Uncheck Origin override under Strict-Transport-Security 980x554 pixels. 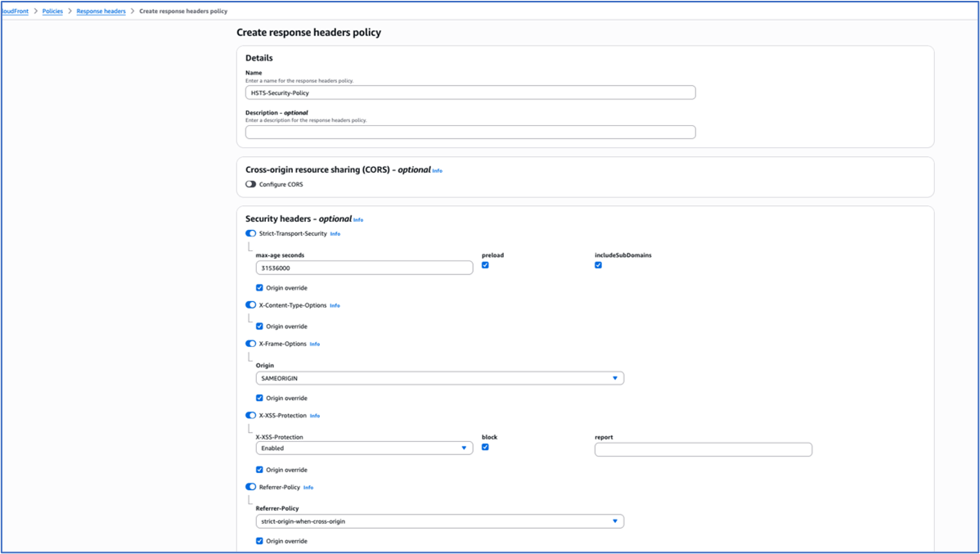click(x=259, y=287)
